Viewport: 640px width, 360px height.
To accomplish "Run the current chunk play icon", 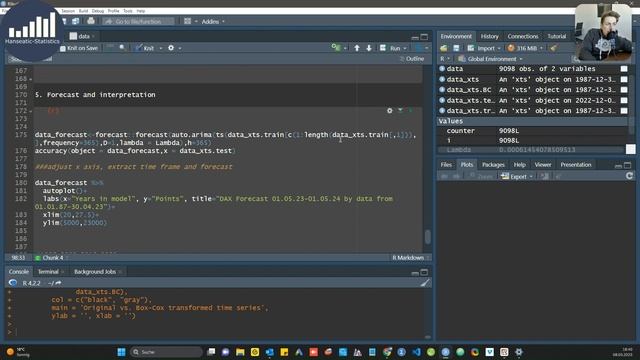I will (411, 111).
